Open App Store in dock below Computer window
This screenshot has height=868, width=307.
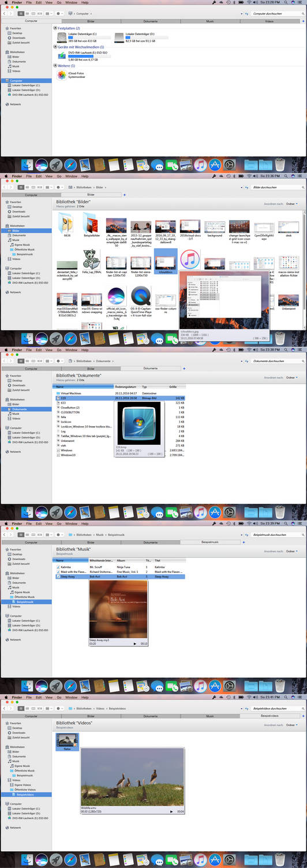[214, 165]
